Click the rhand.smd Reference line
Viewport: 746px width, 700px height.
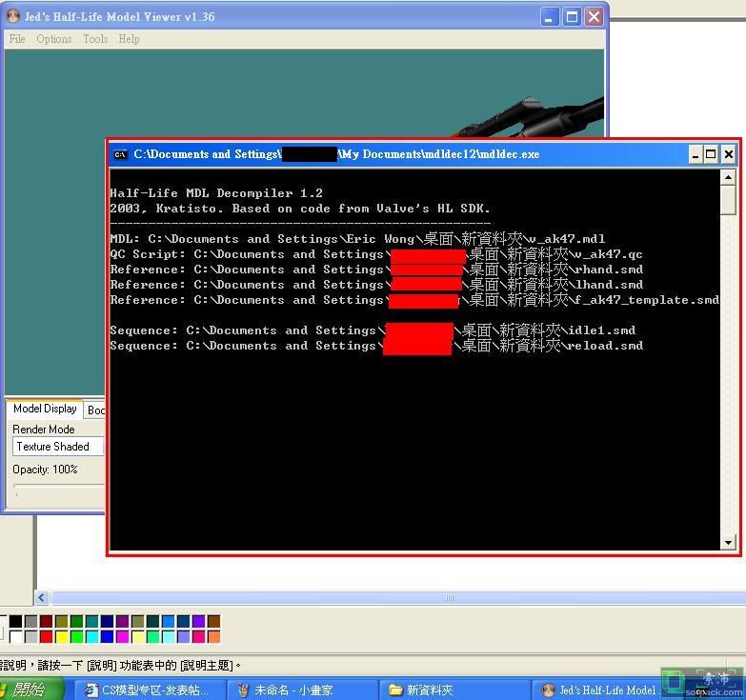point(376,270)
